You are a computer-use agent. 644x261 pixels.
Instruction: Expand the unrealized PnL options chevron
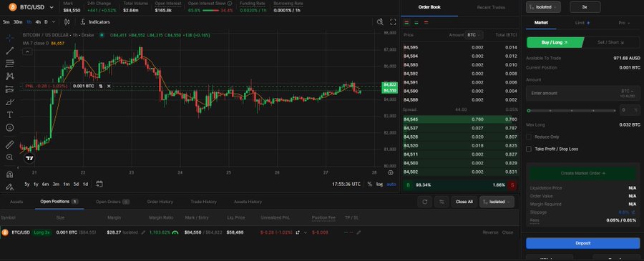[305, 232]
